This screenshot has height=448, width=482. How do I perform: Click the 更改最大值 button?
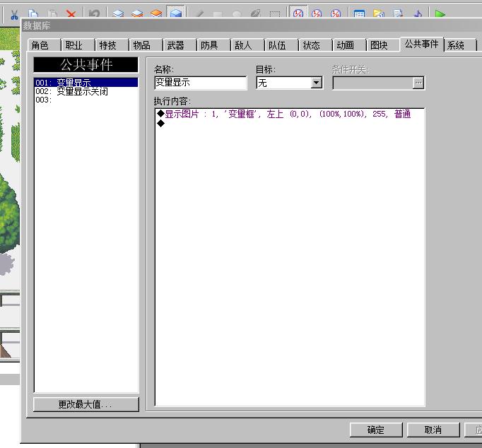coord(86,404)
